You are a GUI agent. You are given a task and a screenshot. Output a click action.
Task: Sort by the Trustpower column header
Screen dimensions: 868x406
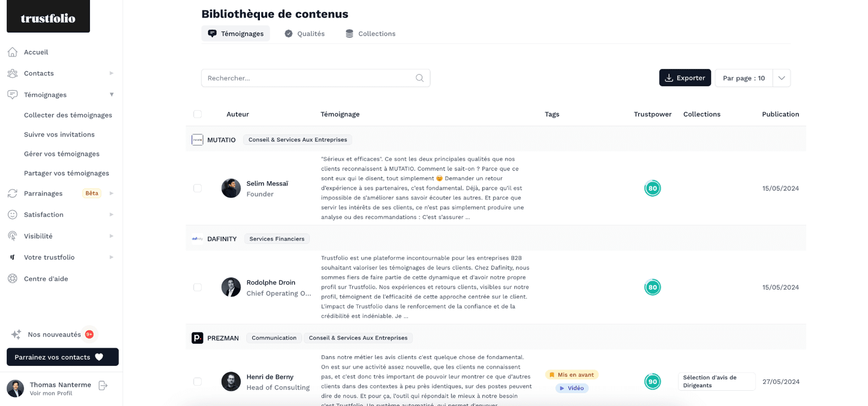tap(653, 114)
